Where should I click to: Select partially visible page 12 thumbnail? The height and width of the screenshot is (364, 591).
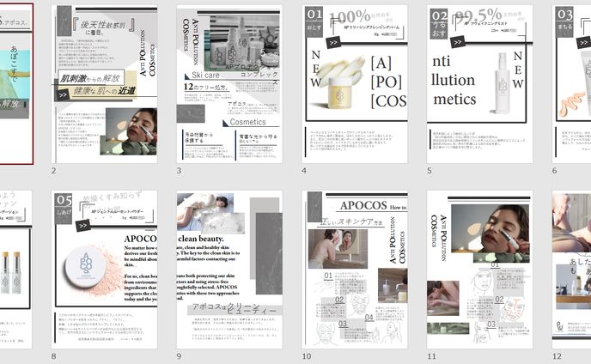[571, 270]
